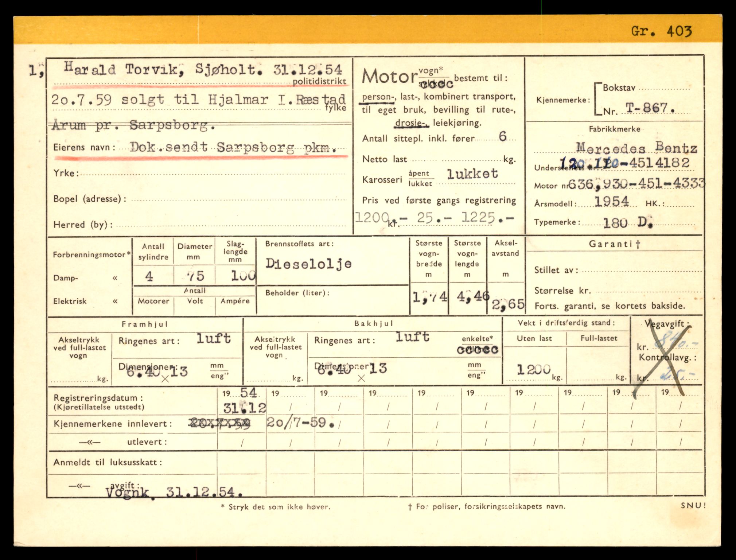Click rear wheel tyre type 'luft'
This screenshot has height=560, width=736.
click(x=413, y=336)
